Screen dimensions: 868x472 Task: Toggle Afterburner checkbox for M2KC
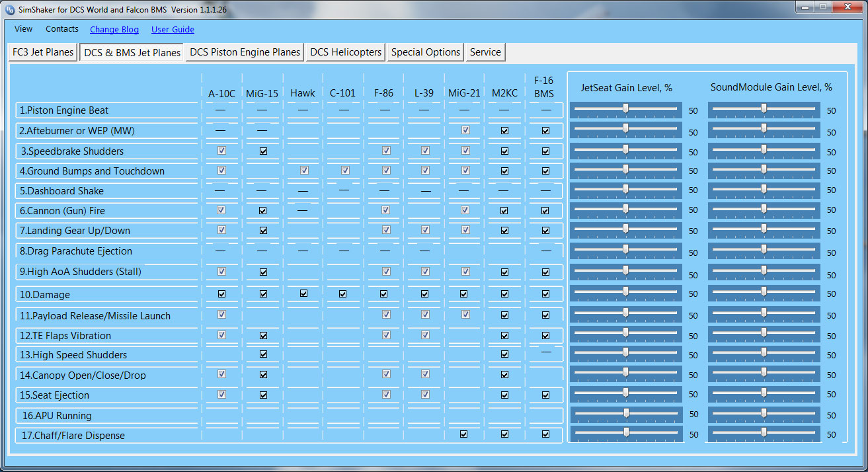click(504, 131)
